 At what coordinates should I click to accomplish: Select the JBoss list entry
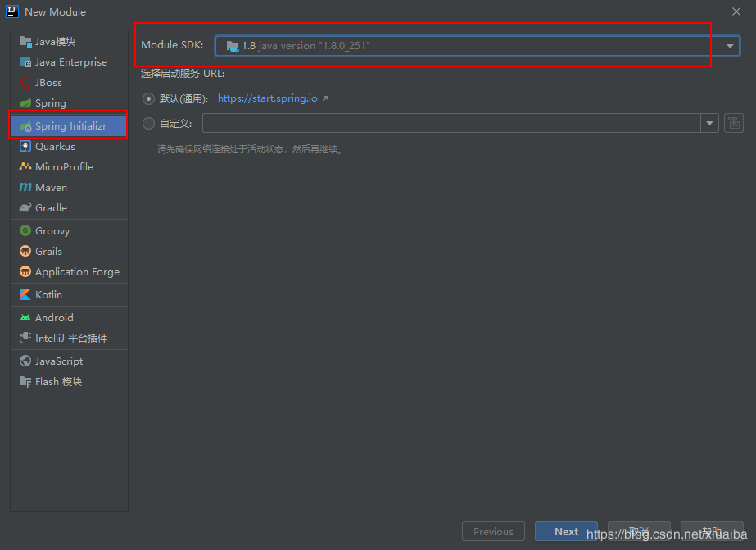[x=69, y=83]
